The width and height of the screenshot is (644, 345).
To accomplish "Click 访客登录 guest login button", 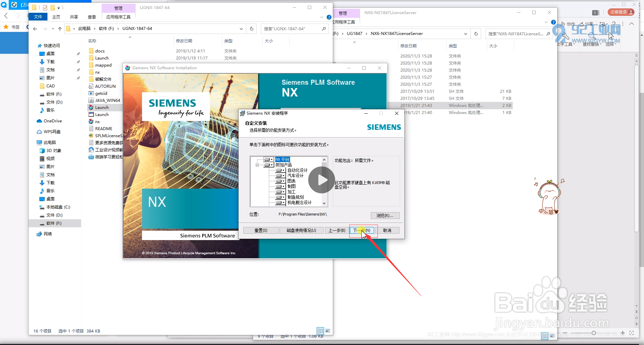I will tap(621, 12).
